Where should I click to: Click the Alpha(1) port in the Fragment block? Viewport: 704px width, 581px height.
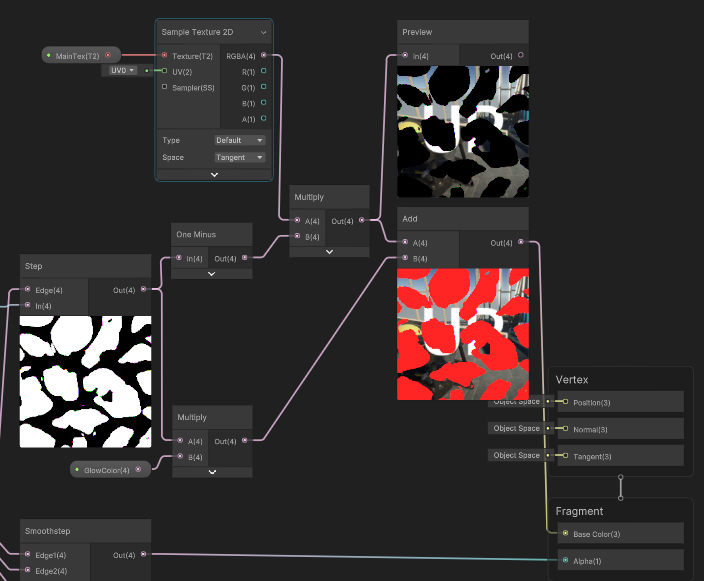[x=566, y=560]
